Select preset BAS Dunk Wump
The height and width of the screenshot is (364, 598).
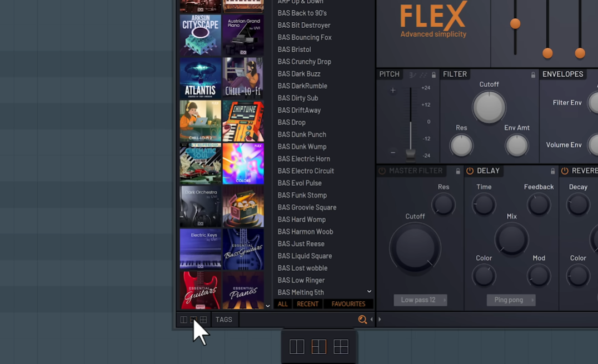click(302, 147)
